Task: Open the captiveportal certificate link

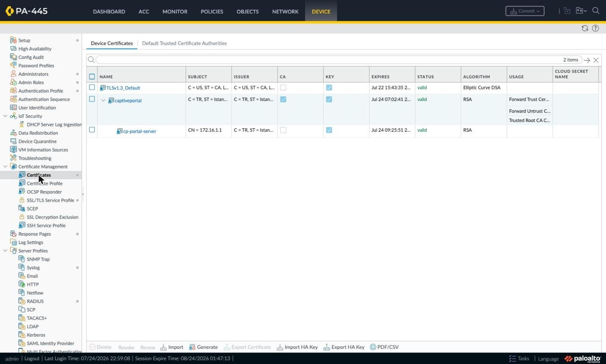Action: [x=128, y=101]
